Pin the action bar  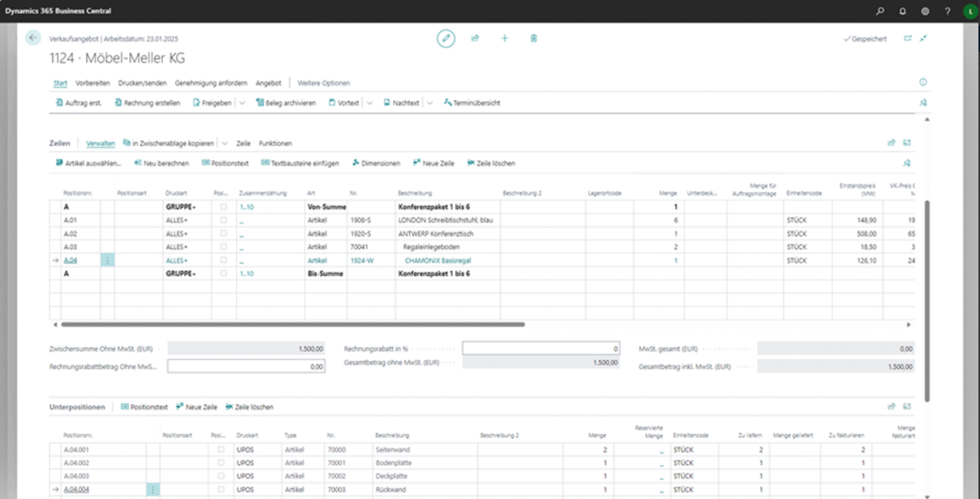pyautogui.click(x=923, y=103)
